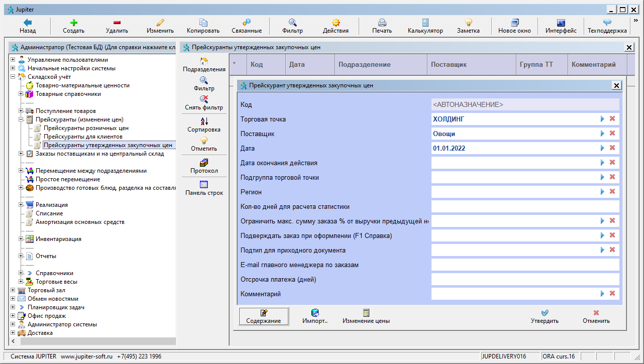Viewport: 644px width, 364px height.
Task: Click Снять фильтр side icon
Action: (x=204, y=99)
